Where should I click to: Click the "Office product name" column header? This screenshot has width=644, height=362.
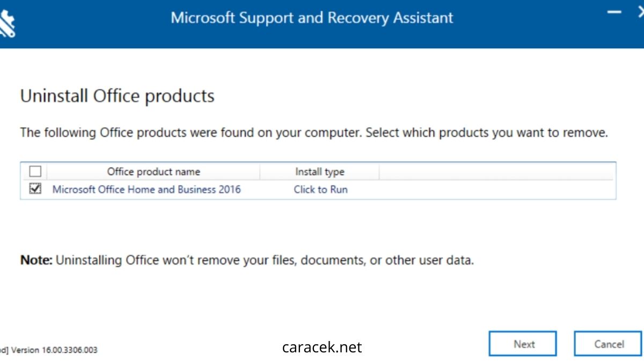(x=153, y=172)
